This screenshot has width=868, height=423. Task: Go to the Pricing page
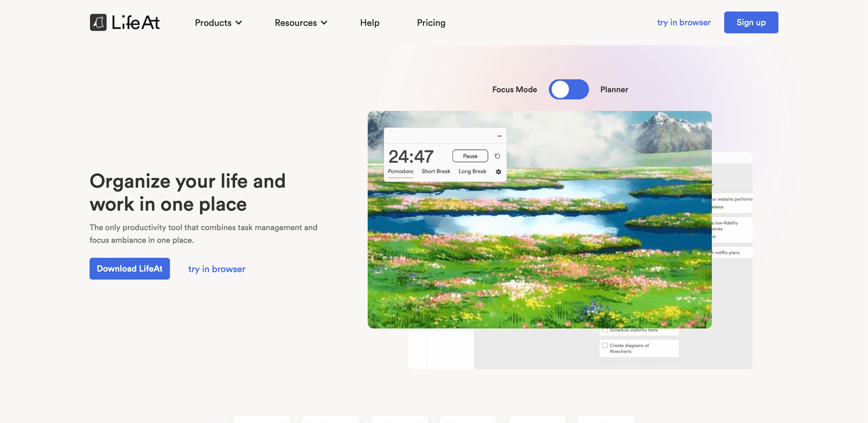click(431, 23)
